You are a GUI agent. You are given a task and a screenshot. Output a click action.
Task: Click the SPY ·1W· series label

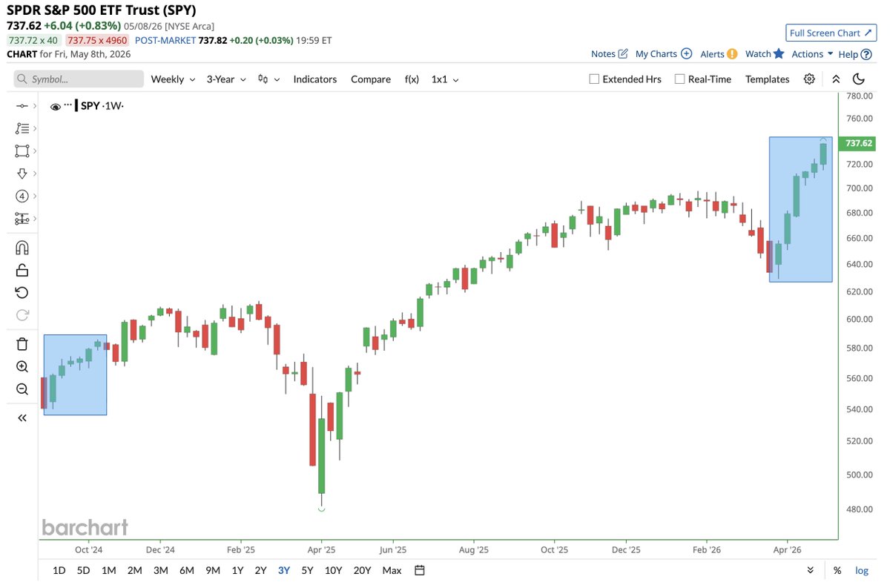[x=102, y=106]
